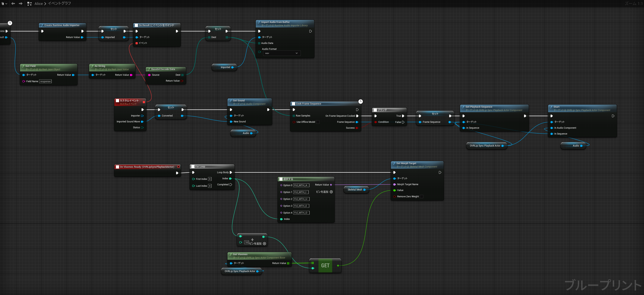Toggle the Remove Zero Weight checkbox
This screenshot has width=644, height=295.
[422, 197]
